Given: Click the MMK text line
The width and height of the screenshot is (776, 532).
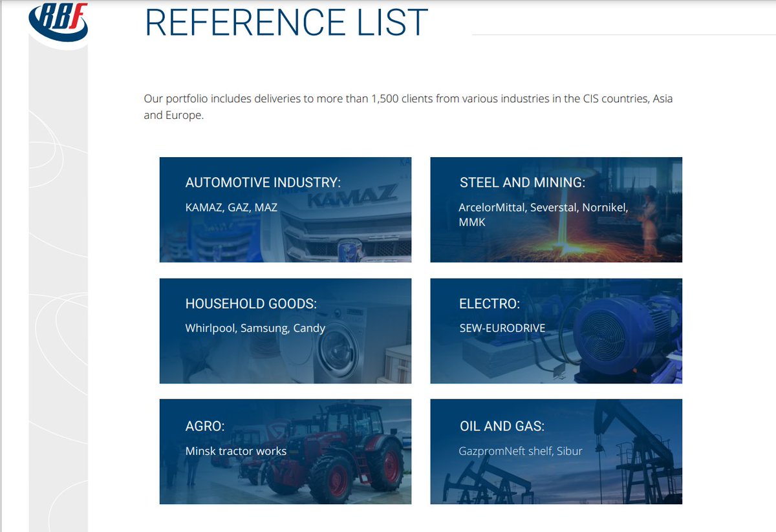Looking at the screenshot, I should (472, 222).
